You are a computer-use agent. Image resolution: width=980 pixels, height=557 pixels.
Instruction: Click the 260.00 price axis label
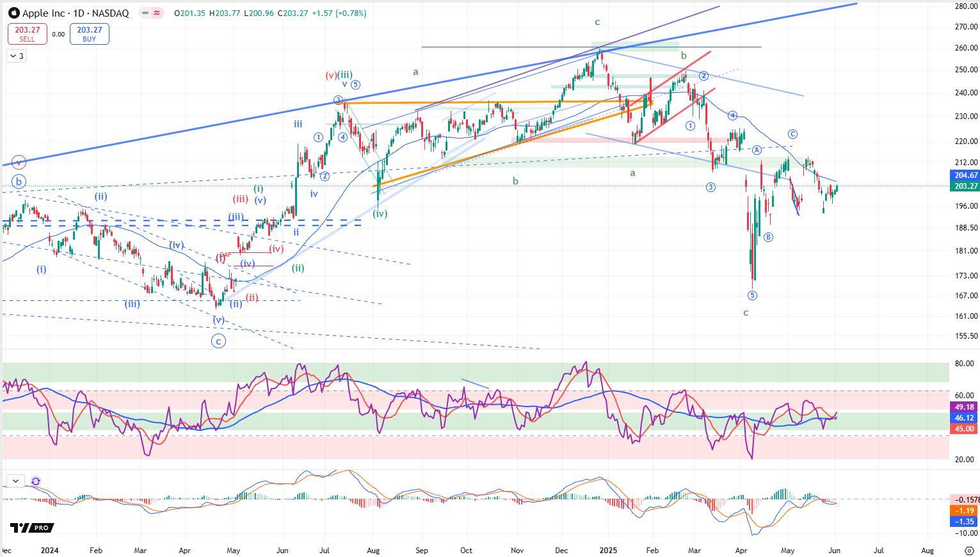tap(965, 48)
